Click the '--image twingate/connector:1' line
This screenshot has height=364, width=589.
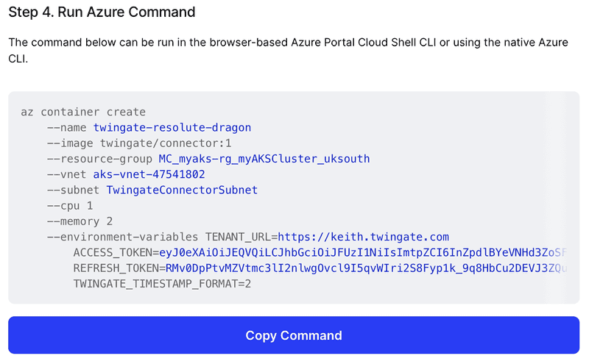click(139, 143)
